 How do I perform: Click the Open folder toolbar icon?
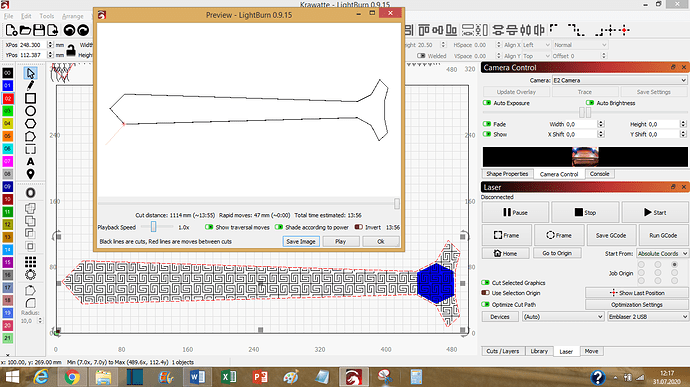click(x=26, y=30)
